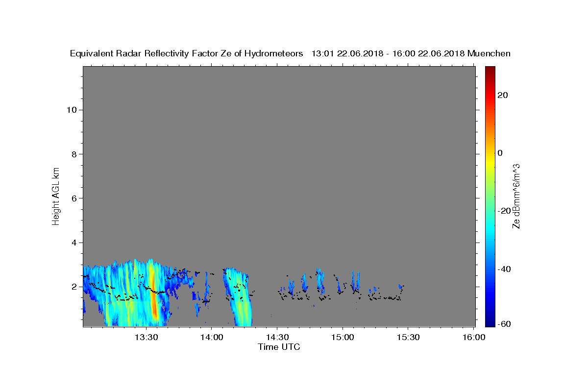The image size is (588, 392).
Task: Click the height tick label '6'
Action: point(74,198)
